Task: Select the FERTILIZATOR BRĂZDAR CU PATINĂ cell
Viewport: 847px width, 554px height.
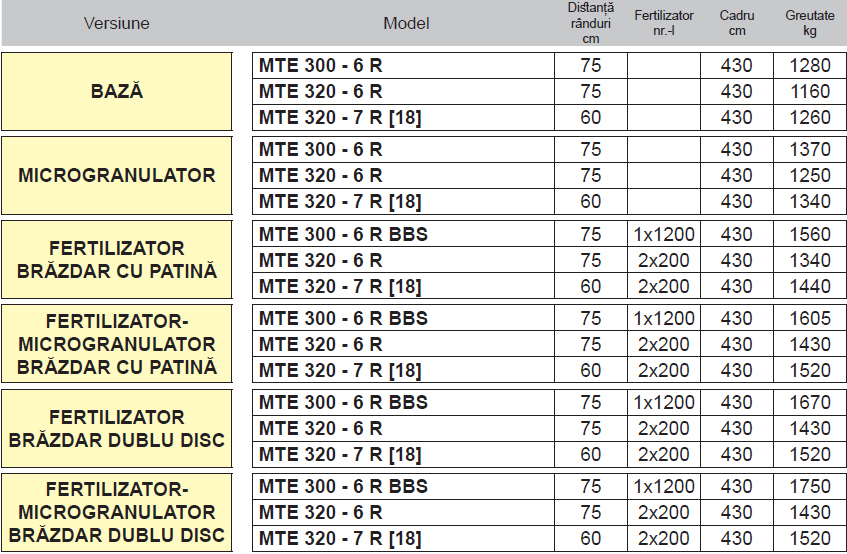Action: point(117,259)
